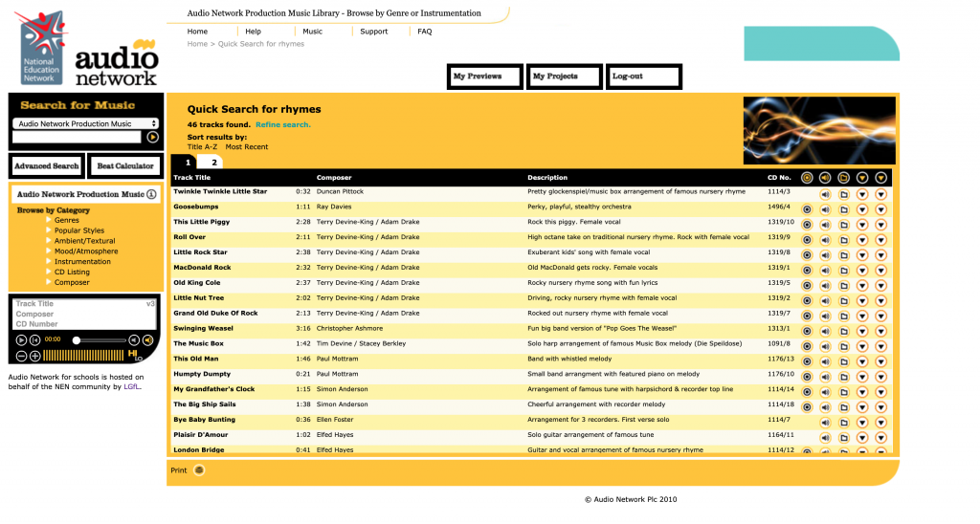The image size is (980, 524).
Task: Click the disc icon for The Music Box
Action: tap(807, 347)
